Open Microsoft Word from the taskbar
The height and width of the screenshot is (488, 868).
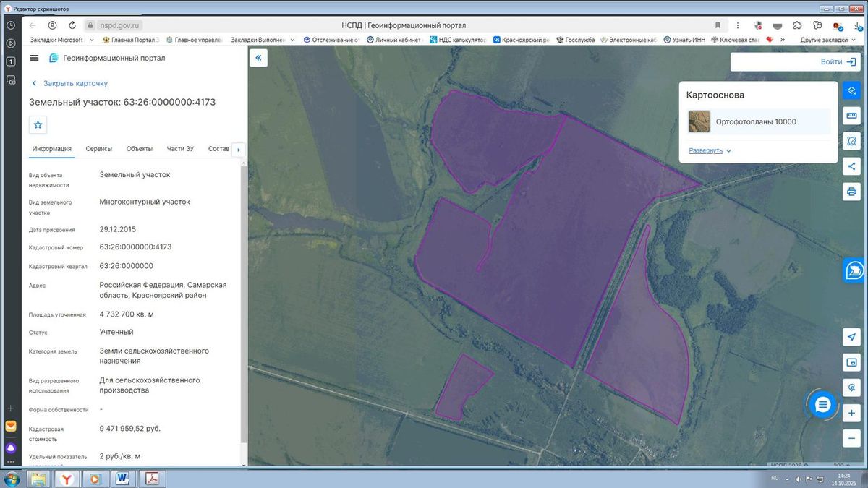pyautogui.click(x=122, y=479)
